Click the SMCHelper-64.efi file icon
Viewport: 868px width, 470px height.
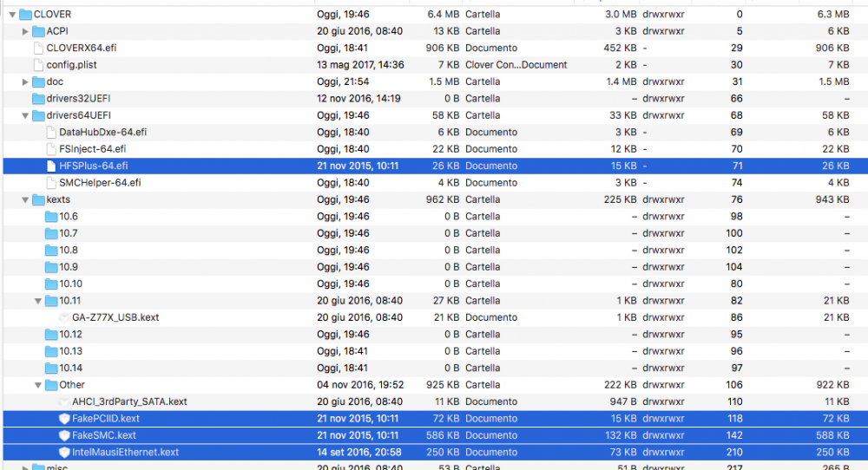tap(51, 182)
